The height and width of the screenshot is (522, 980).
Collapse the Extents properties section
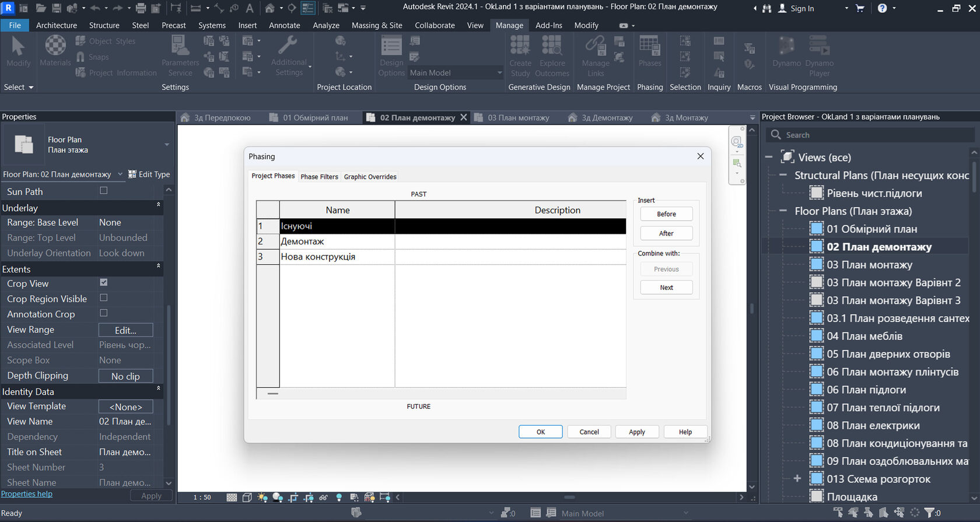159,266
